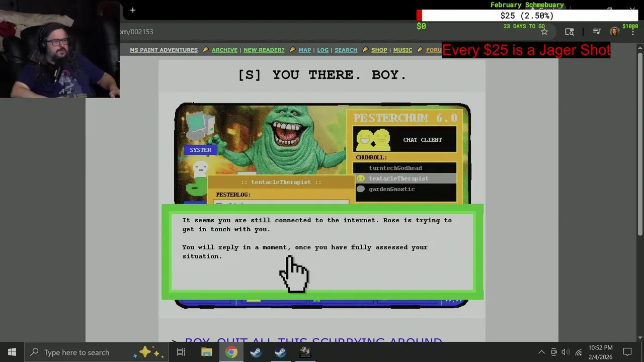Screen dimensions: 644x362
Task: Click the camera tray icon left of volume
Action: click(554, 352)
